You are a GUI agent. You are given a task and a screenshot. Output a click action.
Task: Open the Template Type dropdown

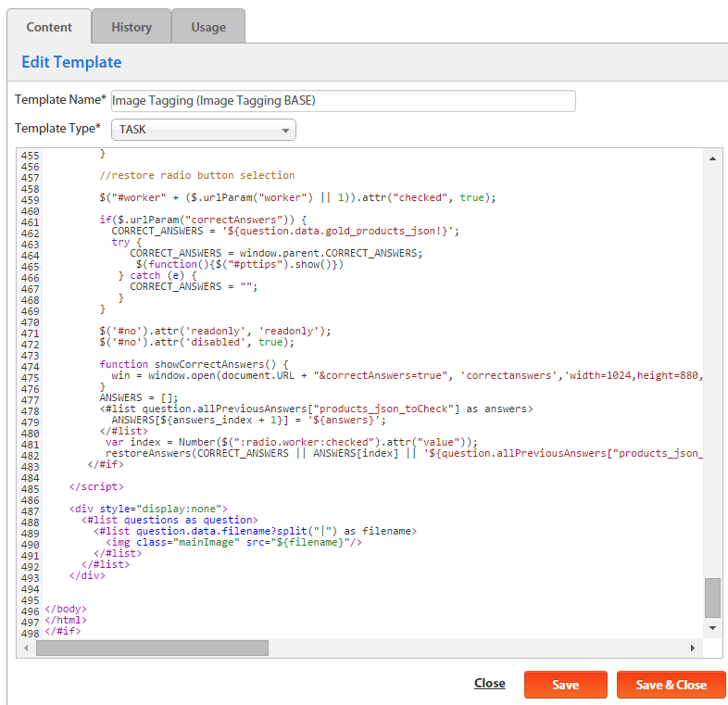tap(204, 130)
